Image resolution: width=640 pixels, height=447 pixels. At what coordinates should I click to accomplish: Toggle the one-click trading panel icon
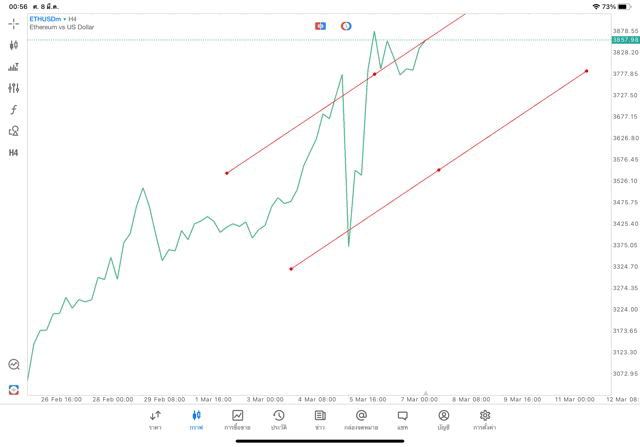click(320, 26)
